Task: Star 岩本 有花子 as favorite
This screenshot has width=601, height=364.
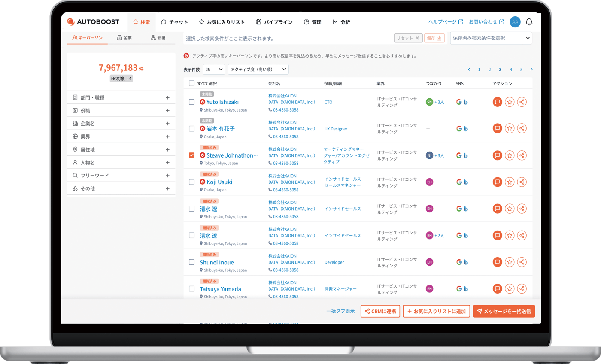Action: (x=510, y=128)
